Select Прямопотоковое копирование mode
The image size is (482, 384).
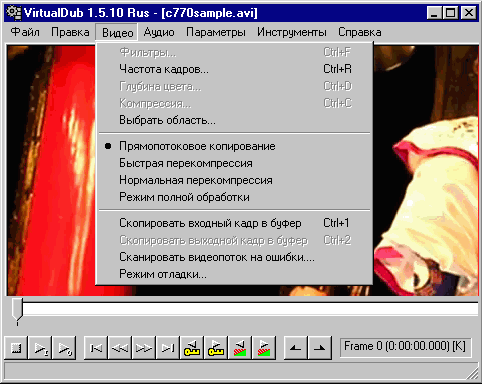pos(234,146)
